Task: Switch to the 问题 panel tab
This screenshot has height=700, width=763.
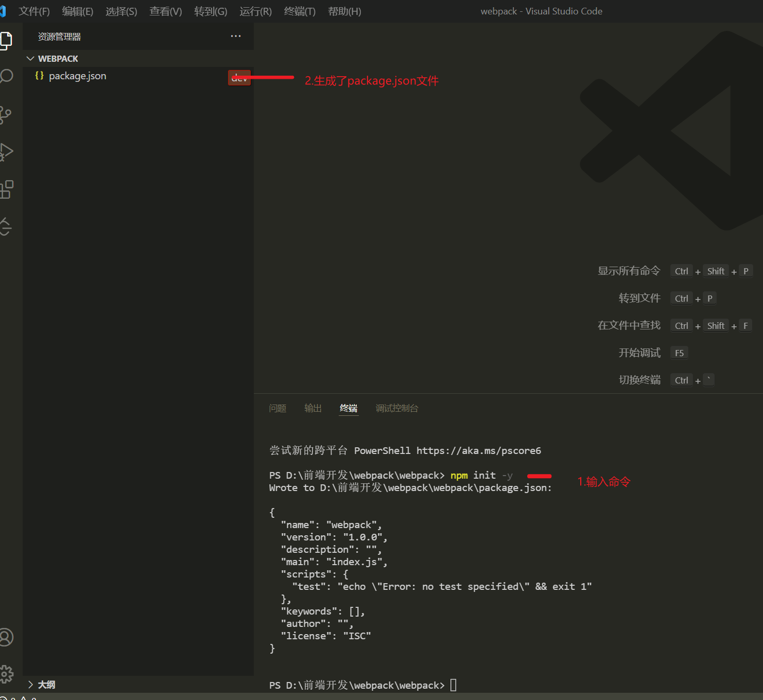Action: (278, 408)
